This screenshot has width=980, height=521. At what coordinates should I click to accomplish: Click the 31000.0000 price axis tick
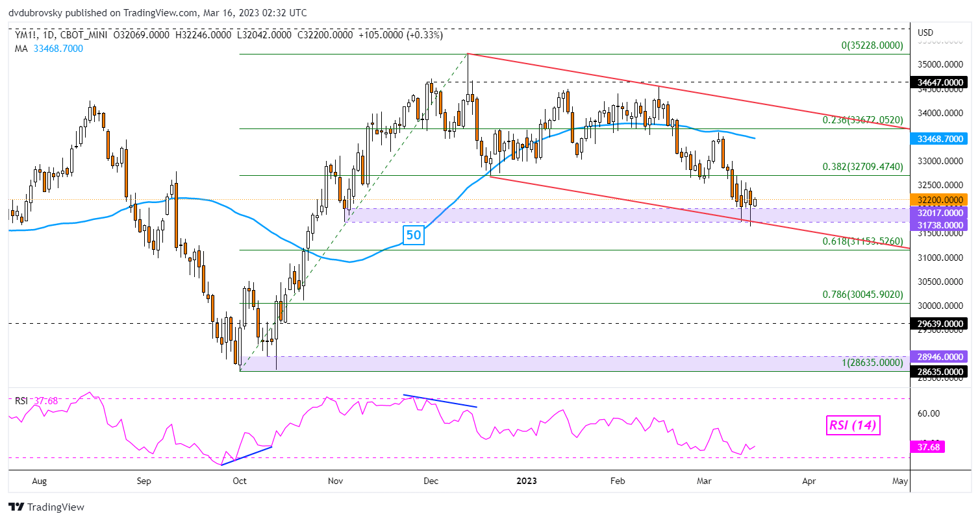(x=940, y=258)
